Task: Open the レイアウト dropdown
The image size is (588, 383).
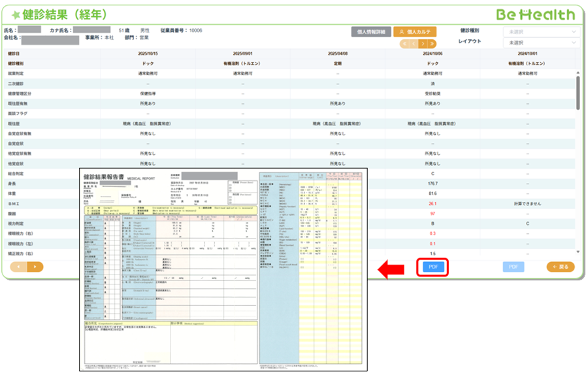Action: tap(540, 42)
